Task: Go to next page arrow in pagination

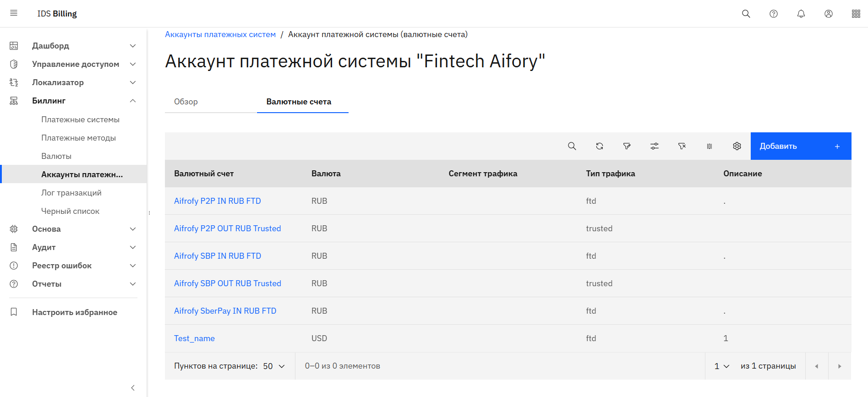Action: pyautogui.click(x=839, y=366)
